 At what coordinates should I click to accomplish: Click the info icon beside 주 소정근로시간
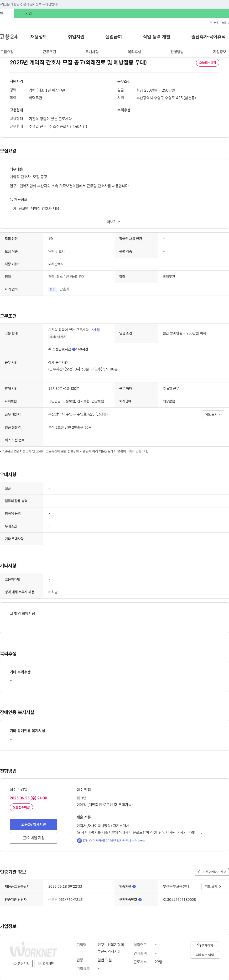click(x=74, y=349)
